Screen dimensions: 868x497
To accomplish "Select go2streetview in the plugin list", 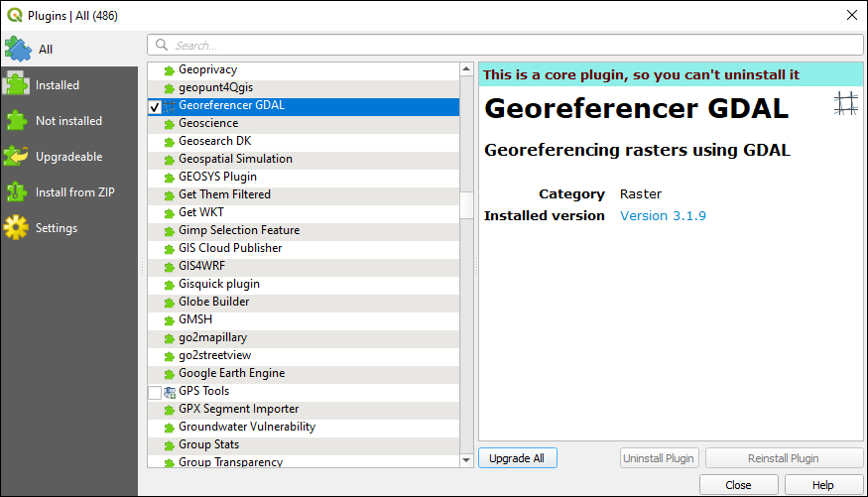I will pyautogui.click(x=304, y=355).
